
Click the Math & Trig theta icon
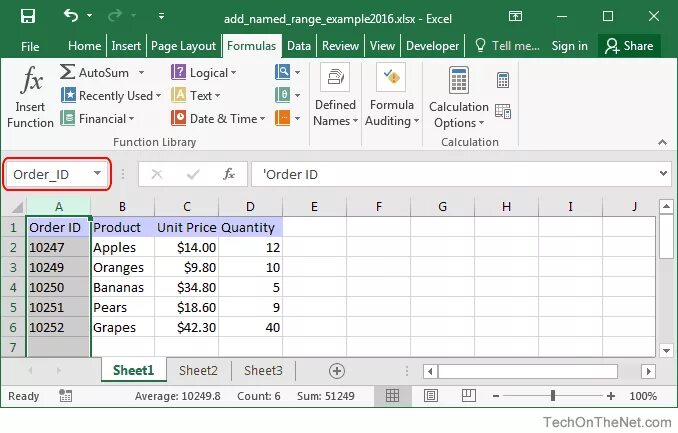282,95
